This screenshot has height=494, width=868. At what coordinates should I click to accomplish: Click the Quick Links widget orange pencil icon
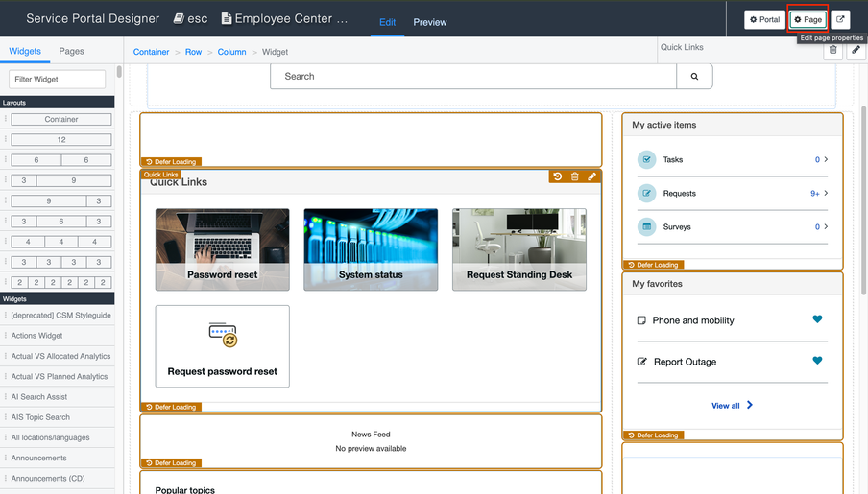pyautogui.click(x=591, y=176)
